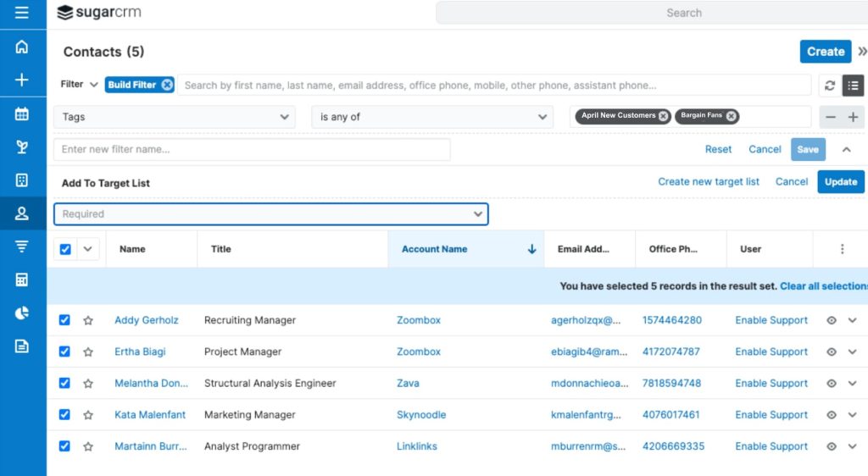Click the plus quick-create sidebar icon
Image resolution: width=868 pixels, height=476 pixels.
[21, 80]
